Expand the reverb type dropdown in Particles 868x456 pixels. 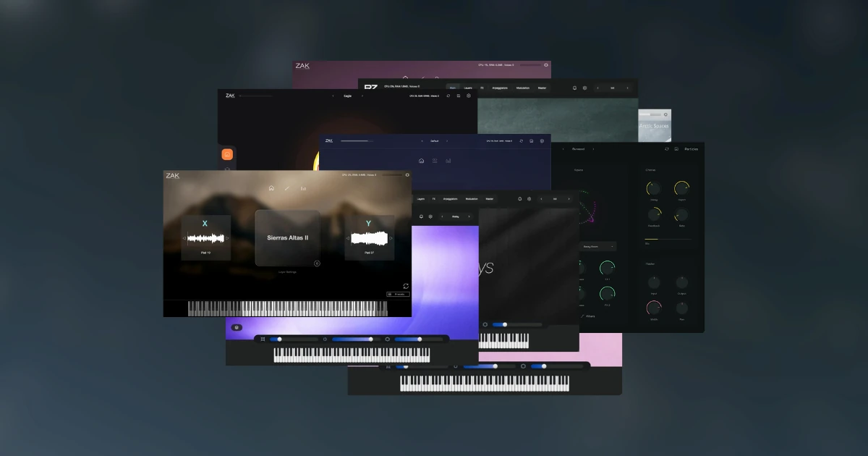pyautogui.click(x=597, y=246)
